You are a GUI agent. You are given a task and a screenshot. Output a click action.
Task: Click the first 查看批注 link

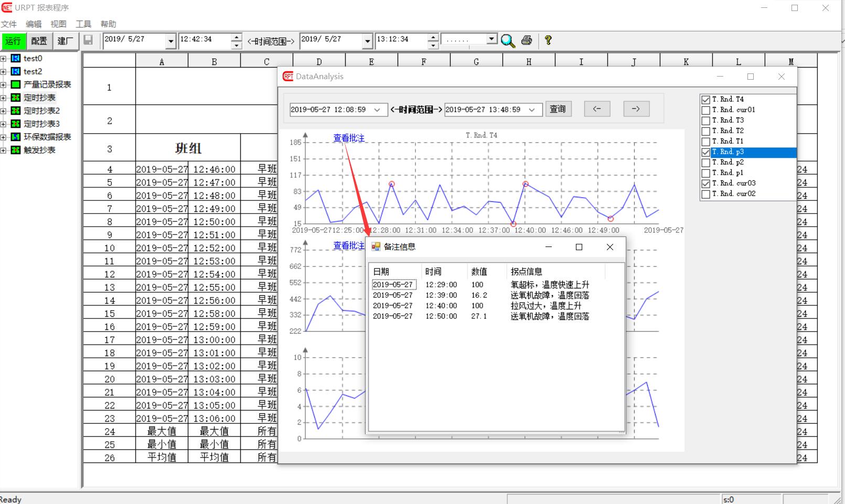[349, 138]
